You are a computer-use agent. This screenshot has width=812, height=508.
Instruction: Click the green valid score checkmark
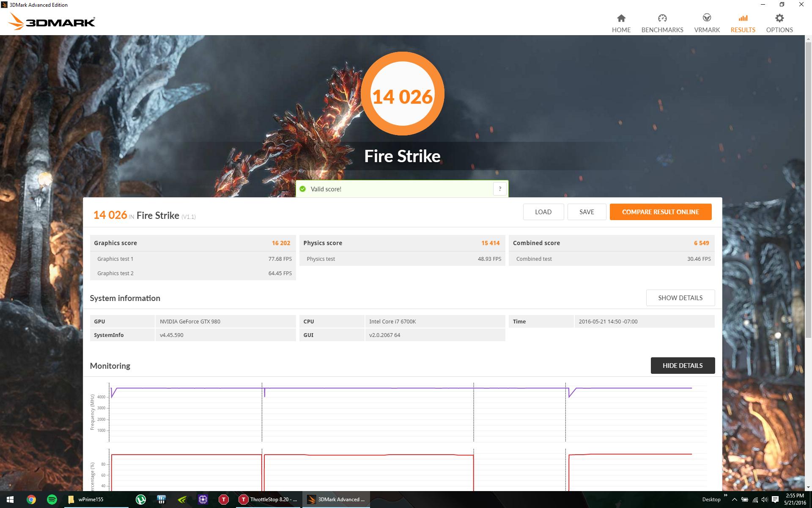coord(302,189)
